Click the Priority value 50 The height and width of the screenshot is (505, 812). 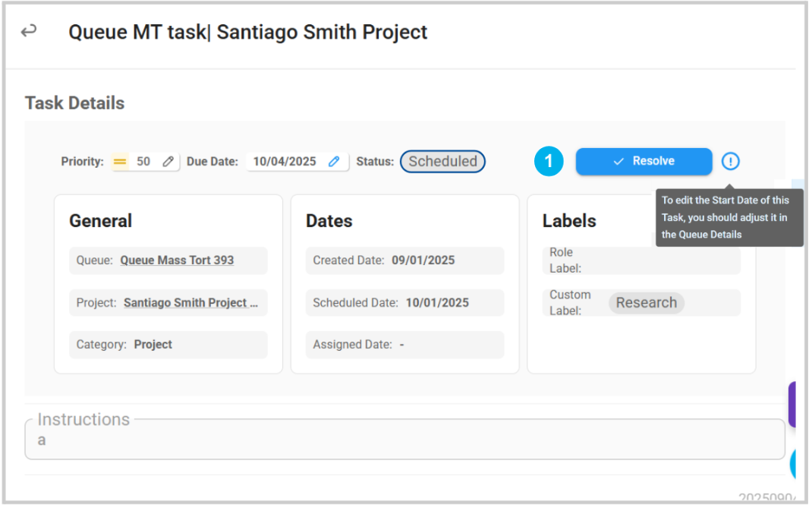click(x=143, y=162)
